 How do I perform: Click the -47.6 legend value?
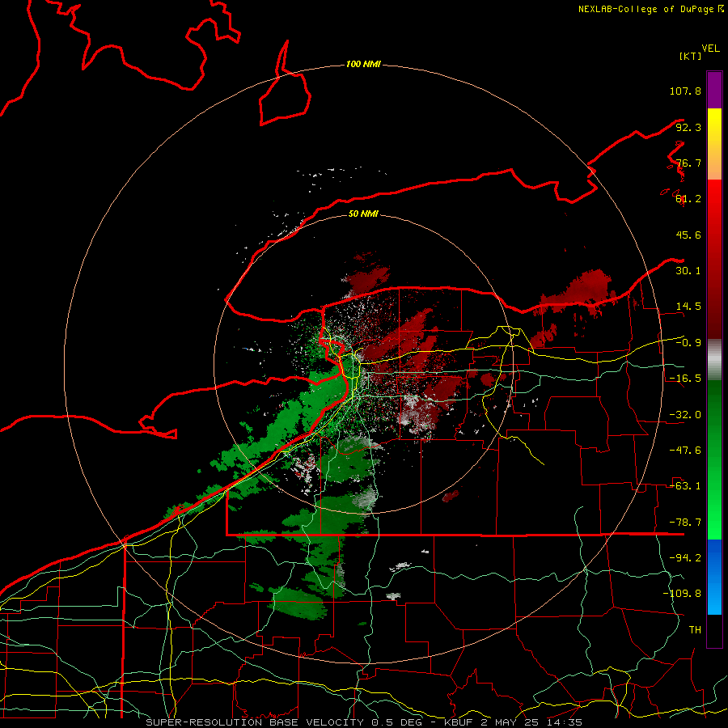[685, 451]
